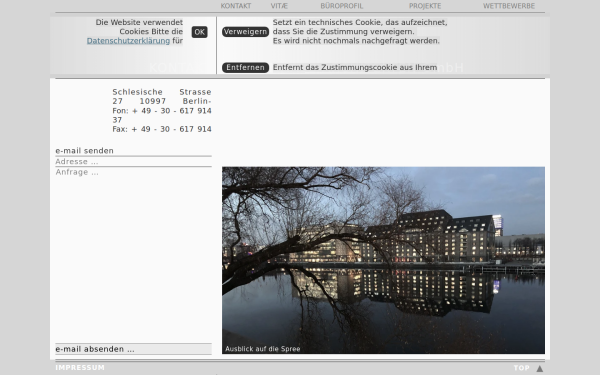Open the BÜROPROFIL menu item
600x375 pixels.
(x=342, y=6)
